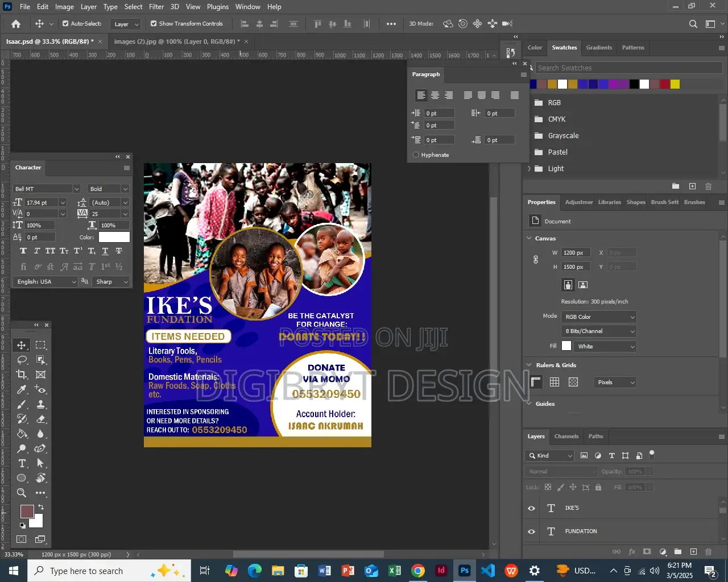Enable the Hyphenate checkbox
The height and width of the screenshot is (582, 728).
click(x=416, y=155)
